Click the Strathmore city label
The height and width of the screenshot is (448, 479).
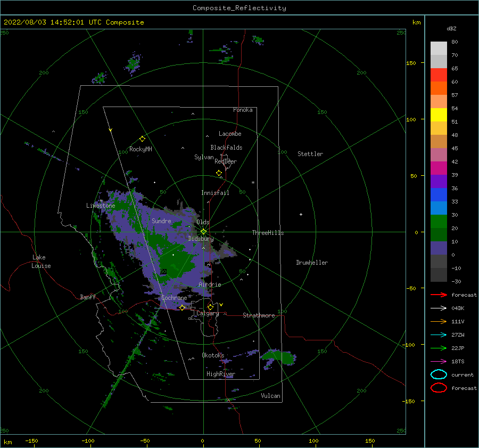(259, 315)
